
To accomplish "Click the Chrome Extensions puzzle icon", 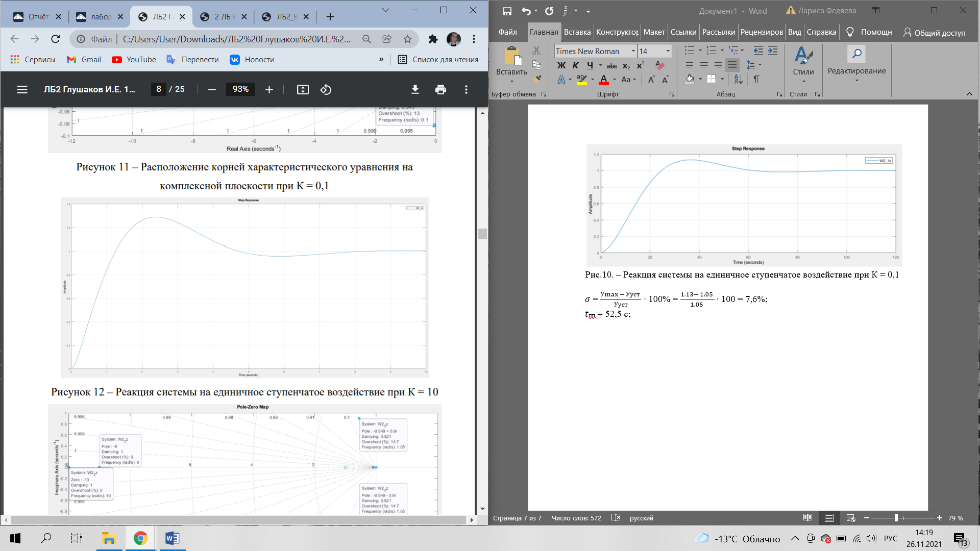I will (x=433, y=39).
